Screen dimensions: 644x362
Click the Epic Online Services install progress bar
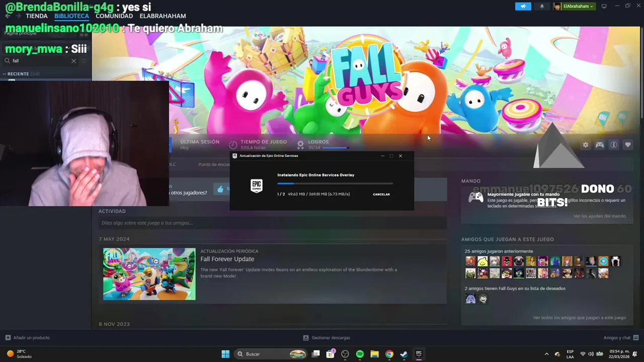click(x=335, y=184)
